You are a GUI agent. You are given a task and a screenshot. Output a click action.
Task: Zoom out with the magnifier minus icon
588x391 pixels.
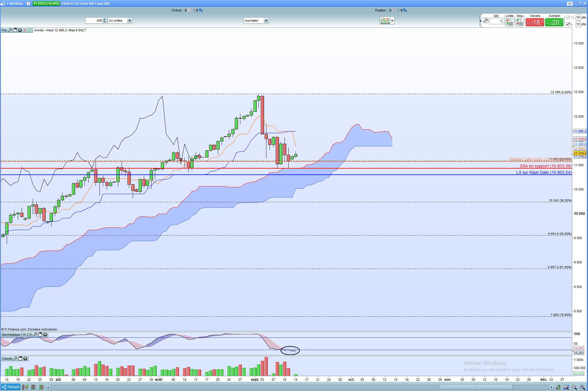pos(574,387)
